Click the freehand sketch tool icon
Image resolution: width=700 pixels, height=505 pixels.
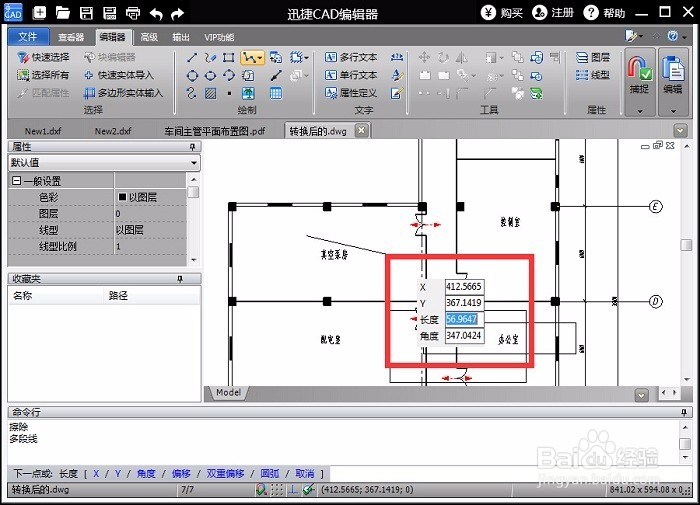(210, 57)
